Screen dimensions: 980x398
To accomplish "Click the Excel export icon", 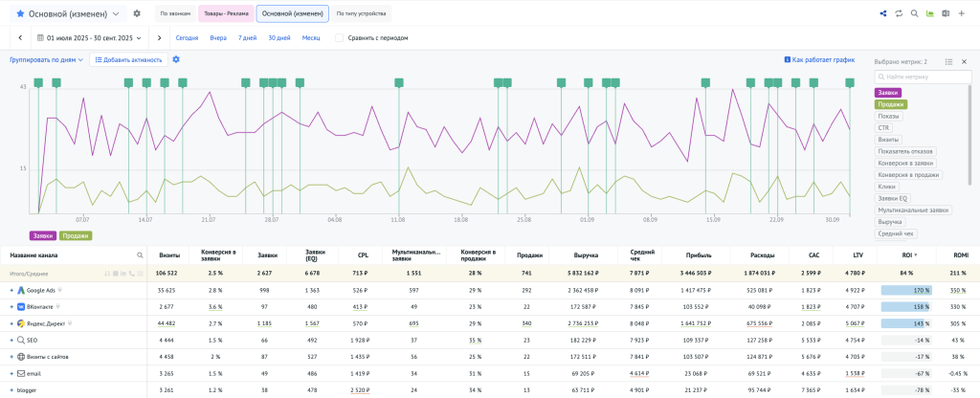I will point(946,13).
